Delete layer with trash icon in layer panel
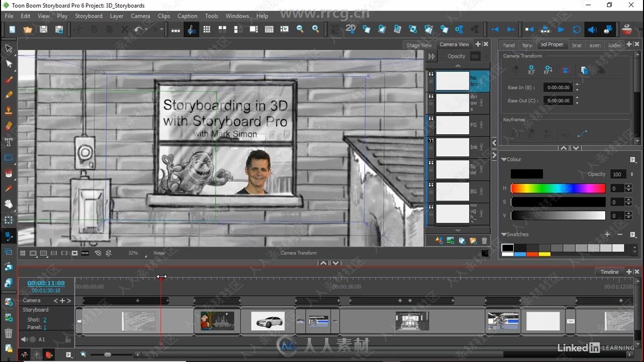Image resolution: width=644 pixels, height=362 pixels. [485, 241]
